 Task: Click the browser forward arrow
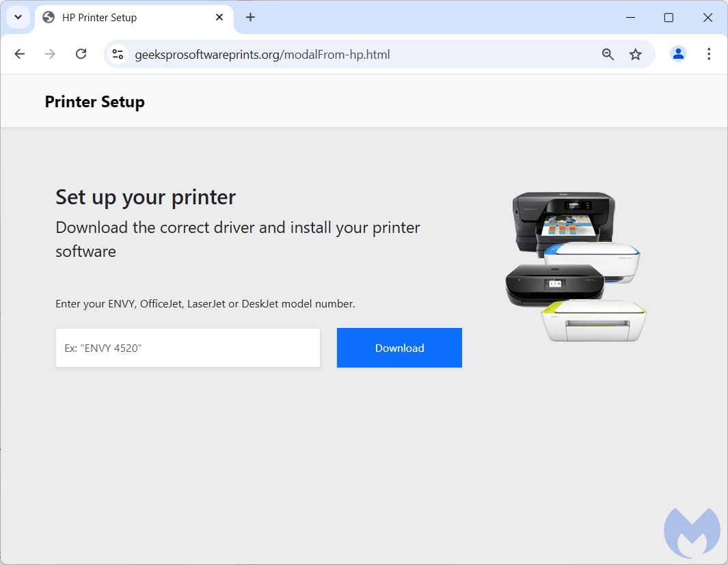(x=50, y=54)
